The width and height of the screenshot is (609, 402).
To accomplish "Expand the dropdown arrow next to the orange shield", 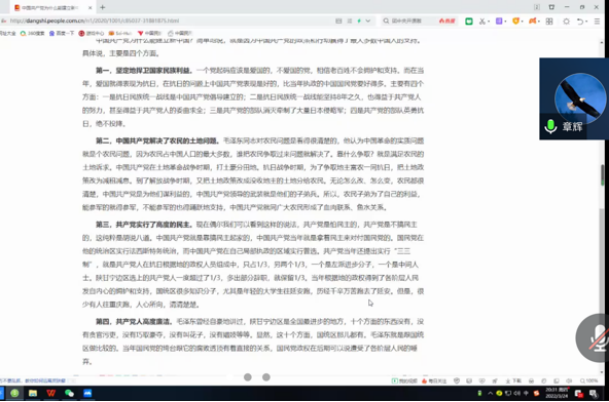I will (x=522, y=22).
